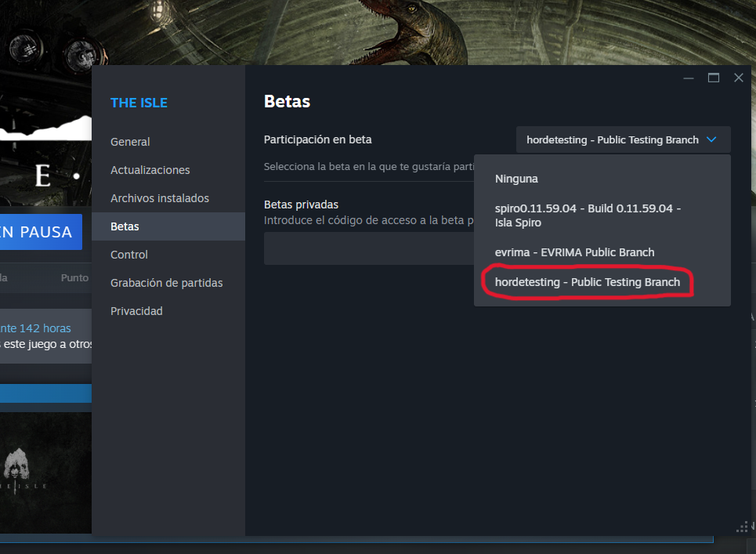Close the properties dialog with X

point(738,78)
